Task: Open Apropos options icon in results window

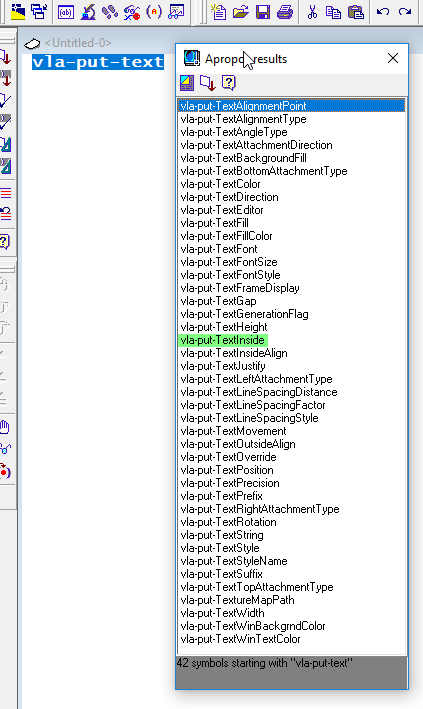Action: 187,82
